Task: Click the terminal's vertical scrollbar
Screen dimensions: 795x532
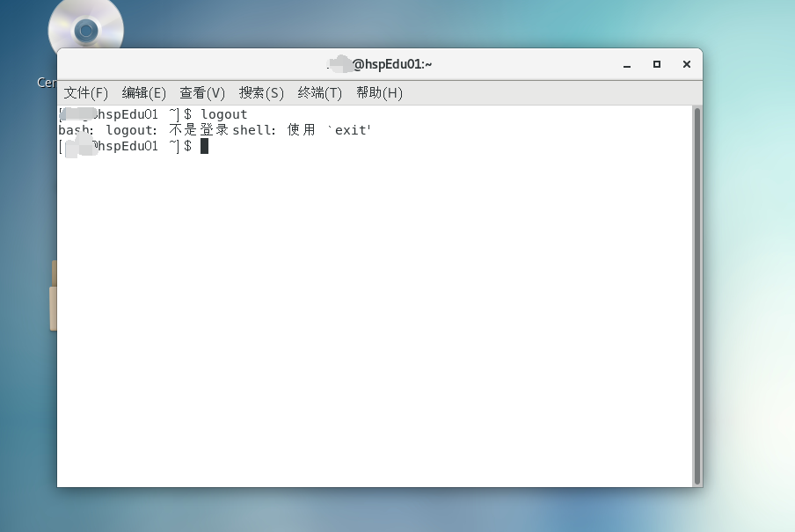Action: 697,295
